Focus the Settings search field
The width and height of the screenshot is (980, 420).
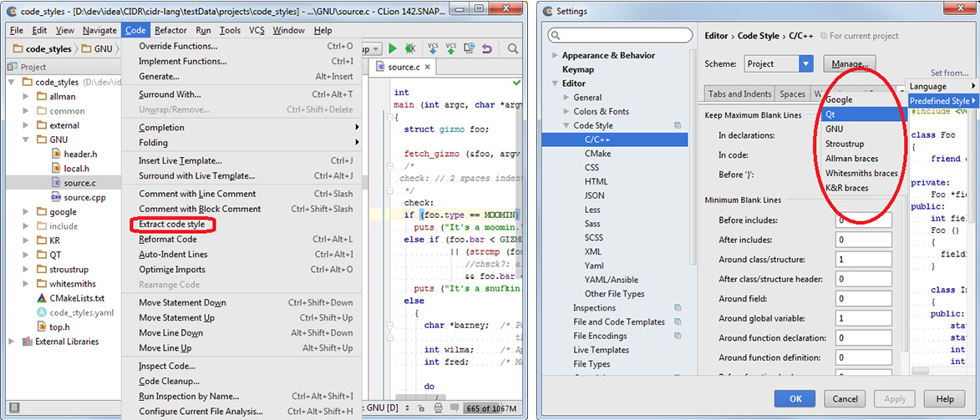point(620,35)
